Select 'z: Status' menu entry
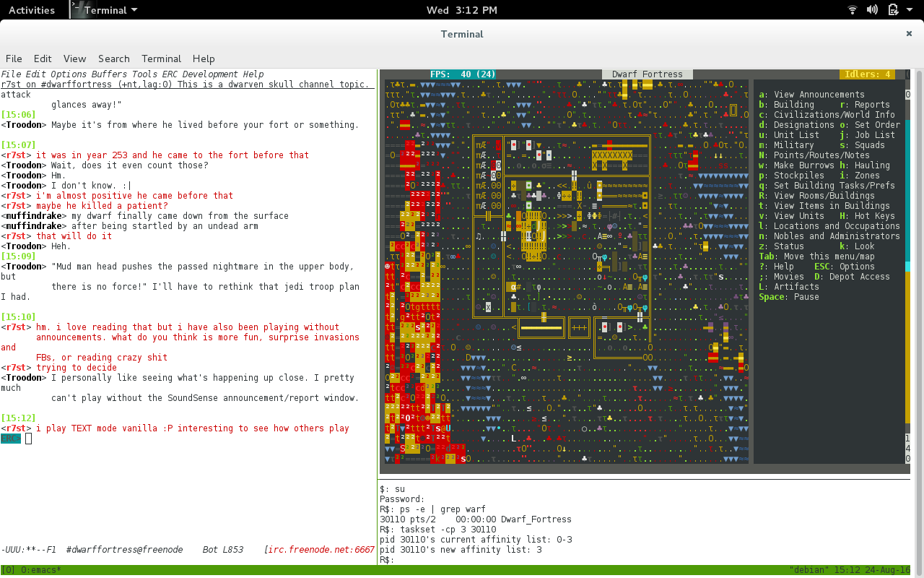The image size is (924, 578). tap(781, 246)
